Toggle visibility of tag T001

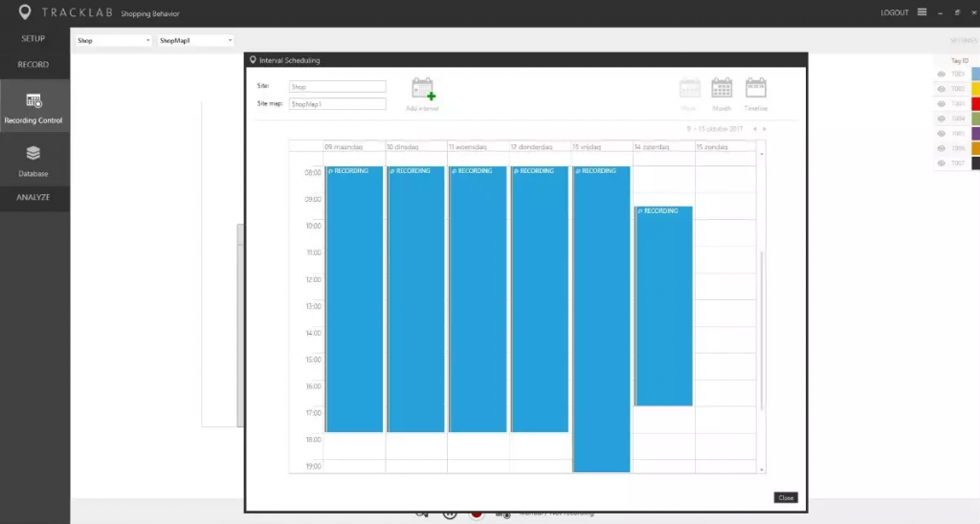coord(942,75)
